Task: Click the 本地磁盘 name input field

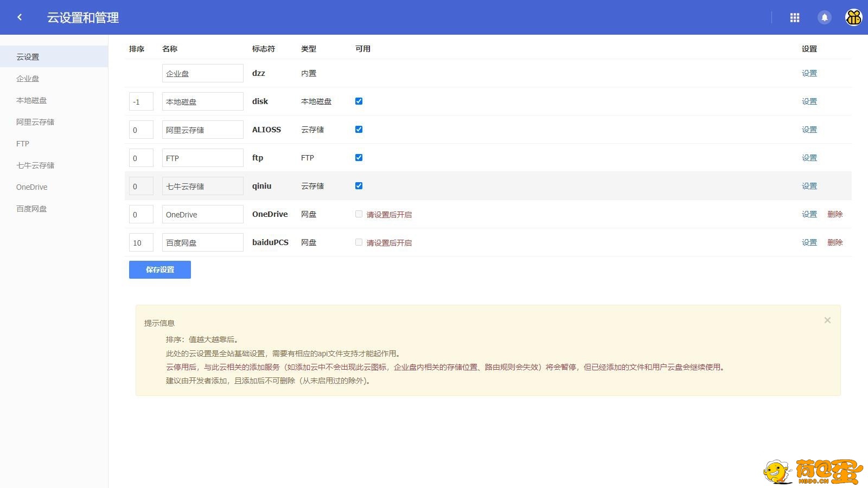Action: click(203, 101)
